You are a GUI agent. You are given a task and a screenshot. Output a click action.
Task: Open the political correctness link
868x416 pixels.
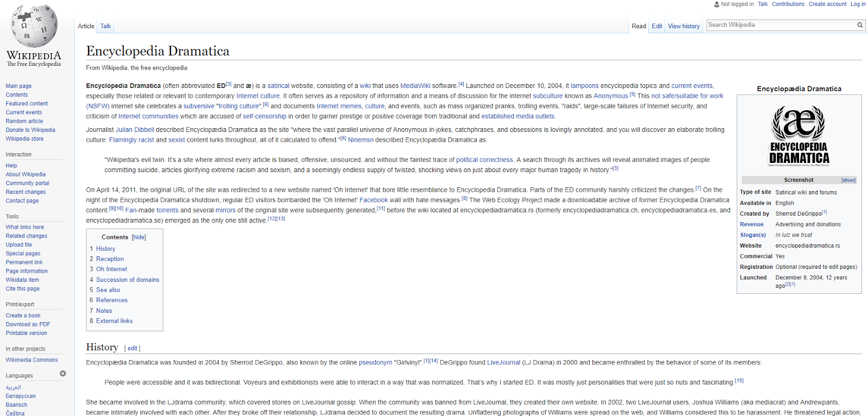tap(484, 160)
